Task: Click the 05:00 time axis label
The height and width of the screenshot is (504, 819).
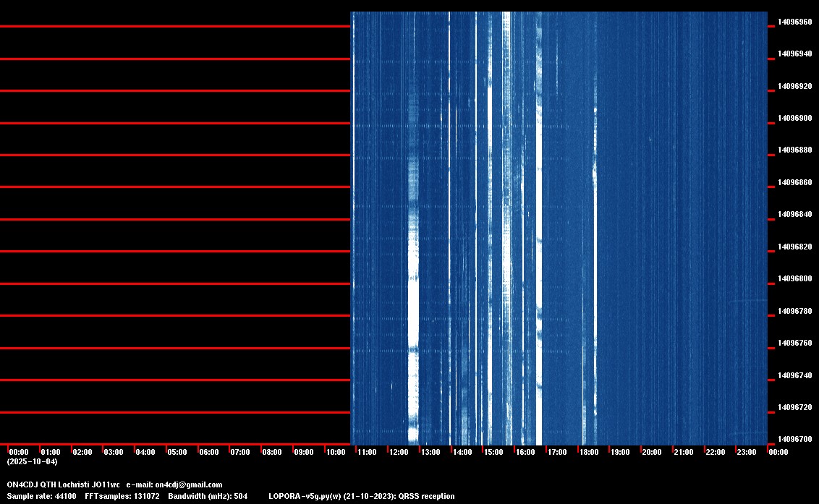Action: click(177, 452)
